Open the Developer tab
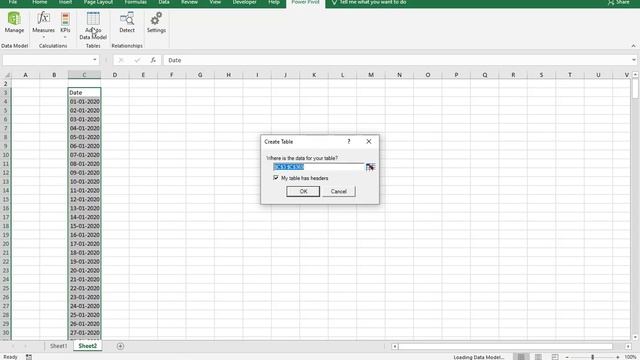Screen dimensions: 640x360 (244, 2)
